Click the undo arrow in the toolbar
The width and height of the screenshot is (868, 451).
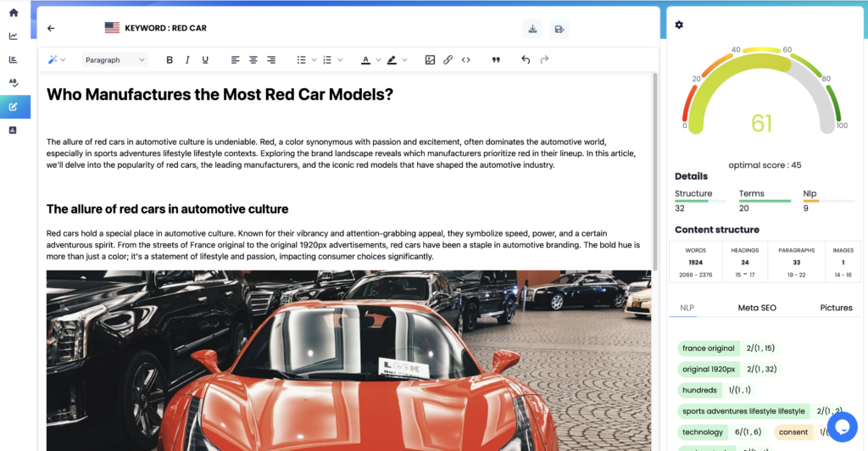point(526,60)
